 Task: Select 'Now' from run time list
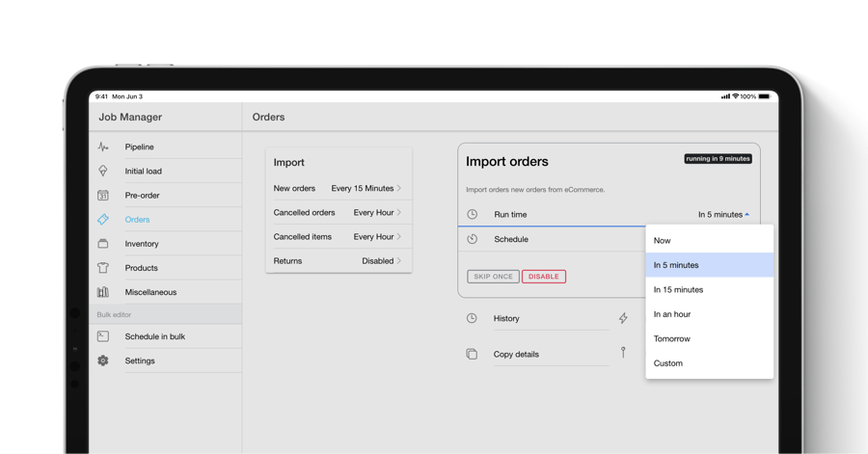pyautogui.click(x=663, y=241)
